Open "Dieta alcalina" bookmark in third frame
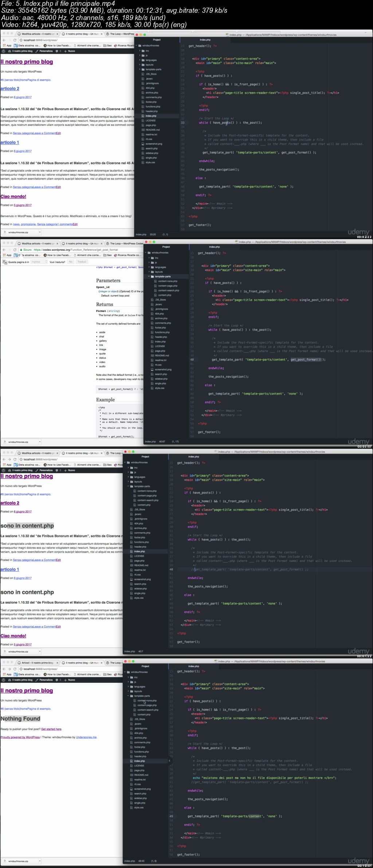 point(27,465)
